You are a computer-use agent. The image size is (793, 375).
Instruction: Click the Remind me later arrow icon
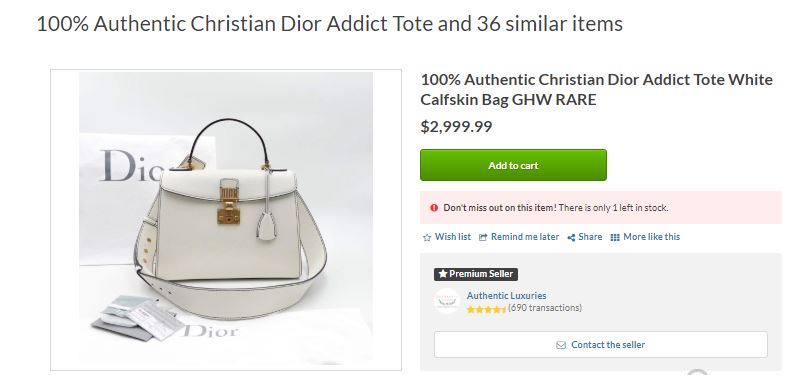coord(483,237)
